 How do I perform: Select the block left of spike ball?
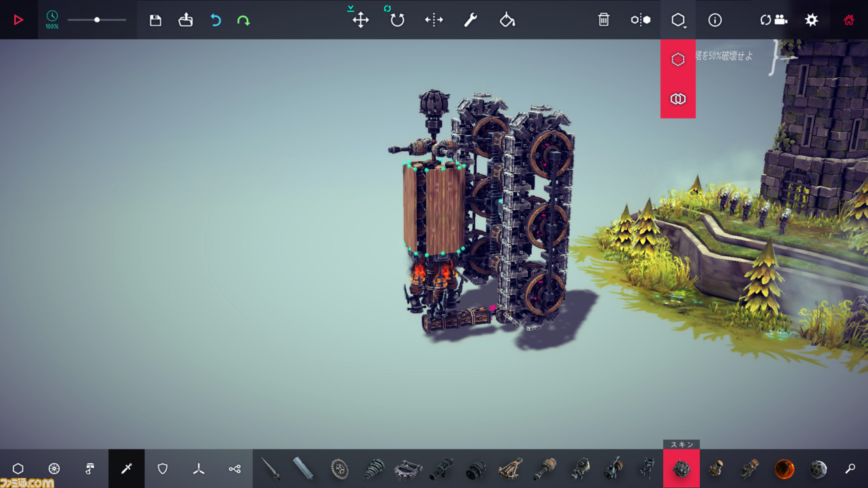coord(647,468)
